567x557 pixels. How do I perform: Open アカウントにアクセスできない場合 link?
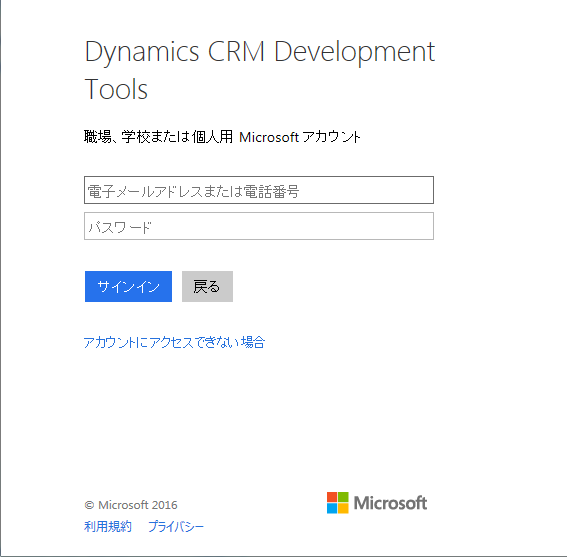coord(174,342)
